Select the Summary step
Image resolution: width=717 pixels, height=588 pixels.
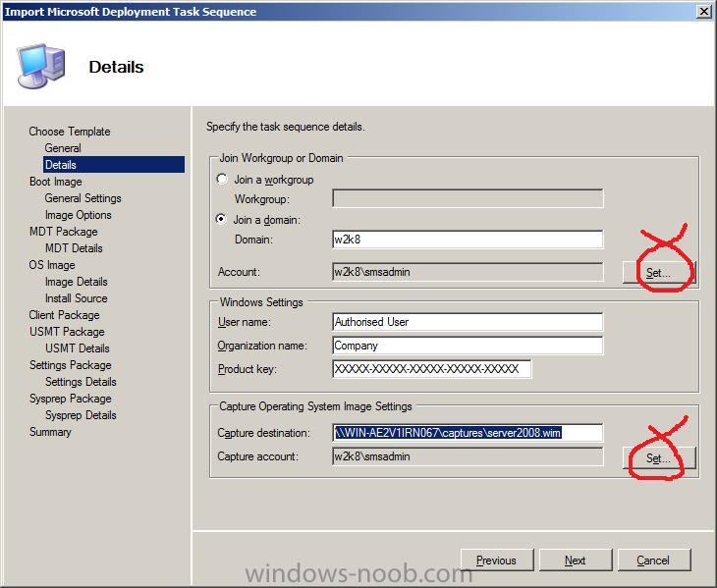[50, 432]
